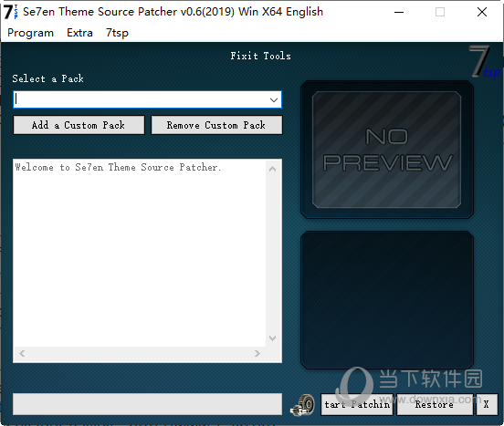This screenshot has height=426, width=504.
Task: Click the Select a Pack label
Action: click(x=47, y=78)
